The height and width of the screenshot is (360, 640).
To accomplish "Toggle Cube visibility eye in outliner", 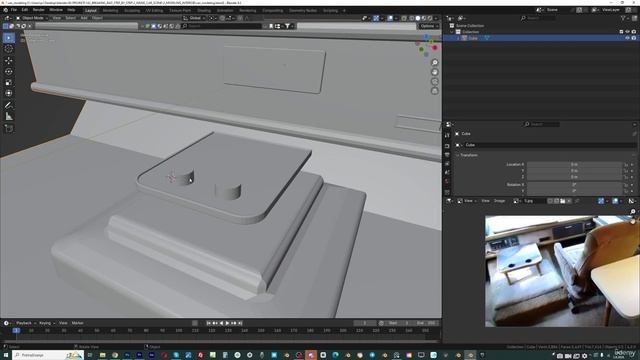I will 627,38.
